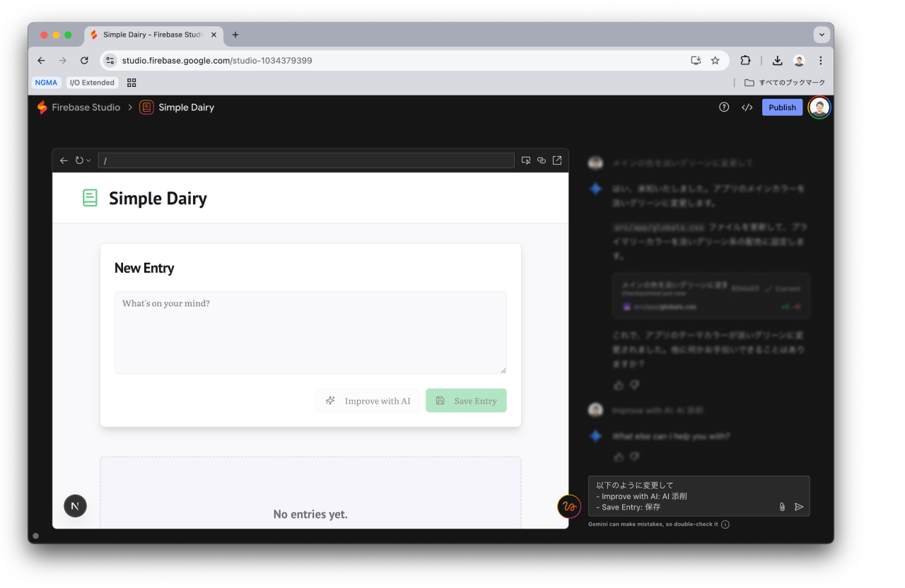Expand the reload options dropdown in preview toolbar
905x588 pixels.
(x=88, y=160)
